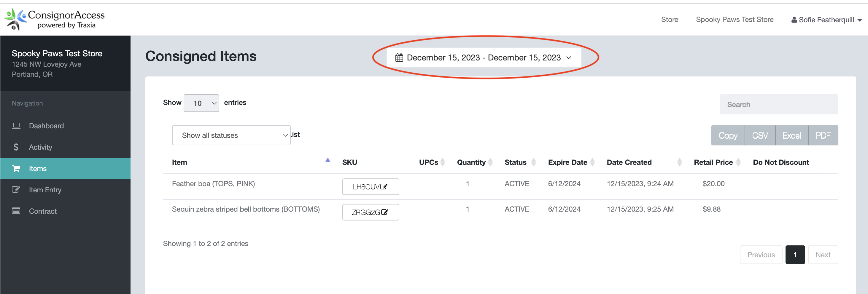Click the ConsignorAccess logo
The width and height of the screenshot is (868, 294).
(55, 19)
